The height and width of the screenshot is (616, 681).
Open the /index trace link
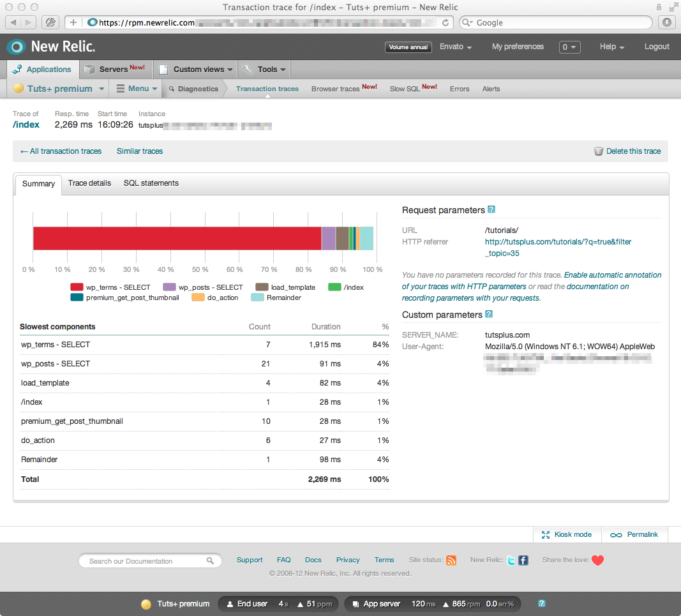point(26,124)
